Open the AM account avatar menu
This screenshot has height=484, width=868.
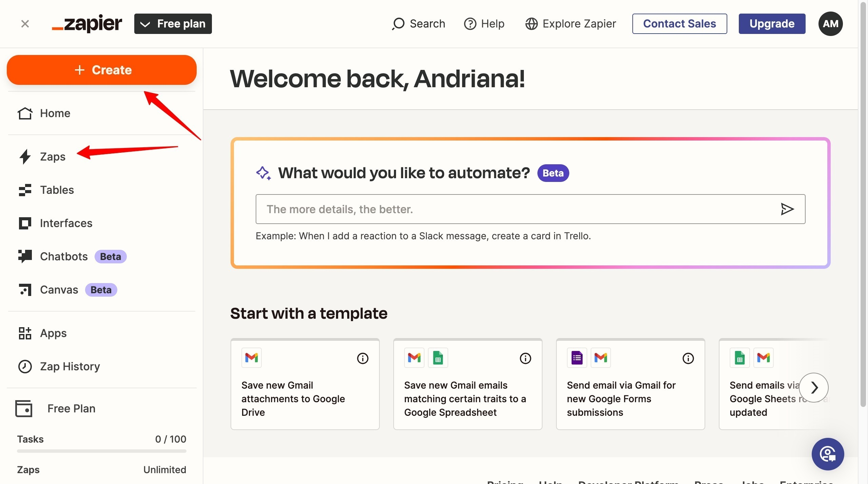click(x=830, y=24)
